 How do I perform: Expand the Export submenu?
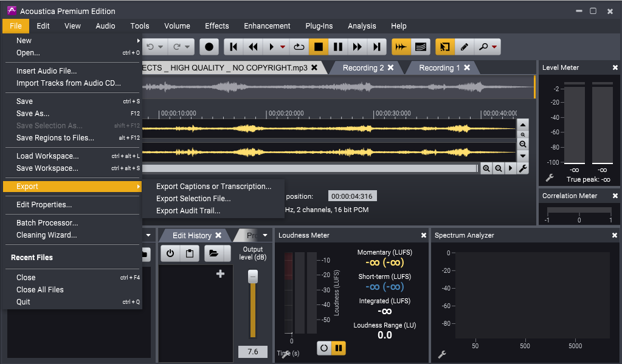(72, 187)
